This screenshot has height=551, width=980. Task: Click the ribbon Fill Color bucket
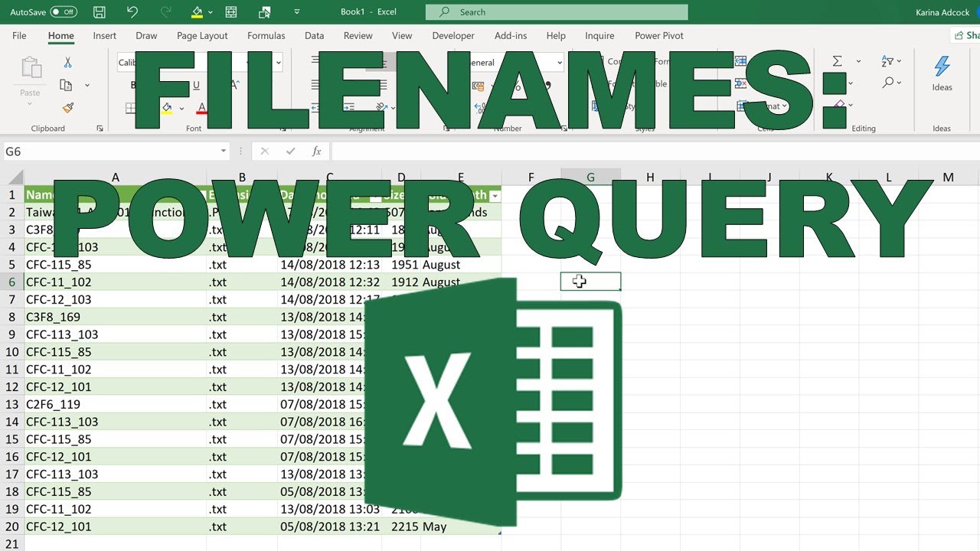(167, 108)
